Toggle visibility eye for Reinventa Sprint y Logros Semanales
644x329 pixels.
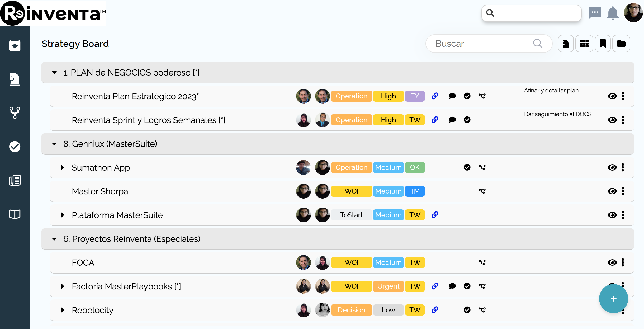(612, 120)
